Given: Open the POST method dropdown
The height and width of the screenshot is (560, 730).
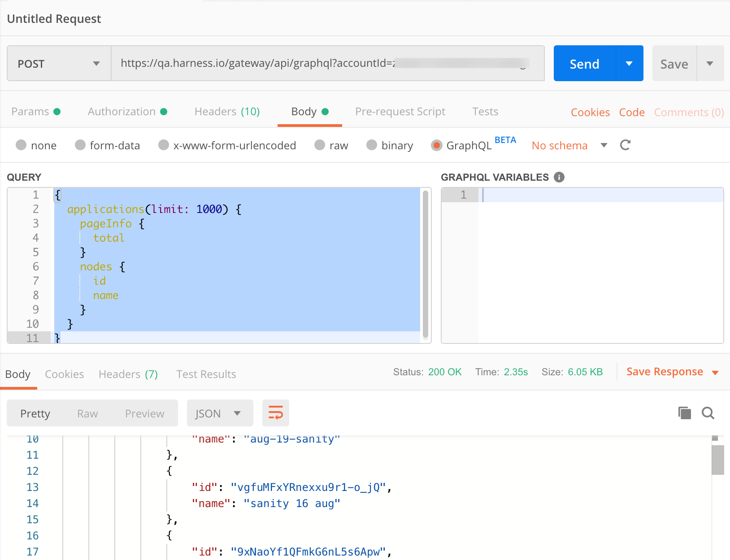Looking at the screenshot, I should pyautogui.click(x=59, y=64).
